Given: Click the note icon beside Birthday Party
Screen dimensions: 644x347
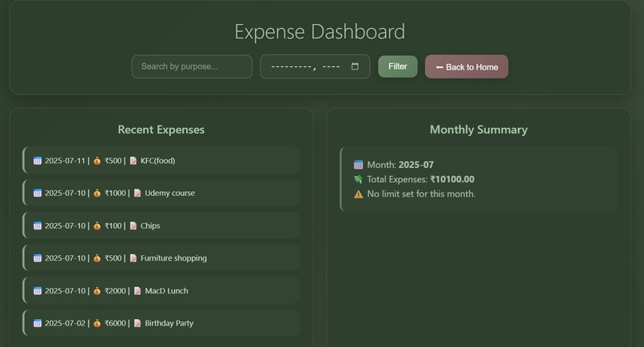Looking at the screenshot, I should pos(137,323).
